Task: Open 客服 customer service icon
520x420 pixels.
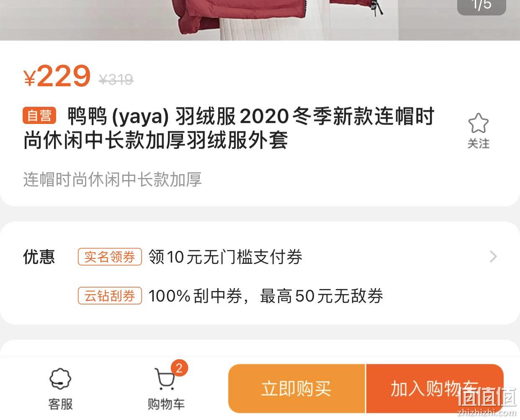Action: [x=60, y=379]
